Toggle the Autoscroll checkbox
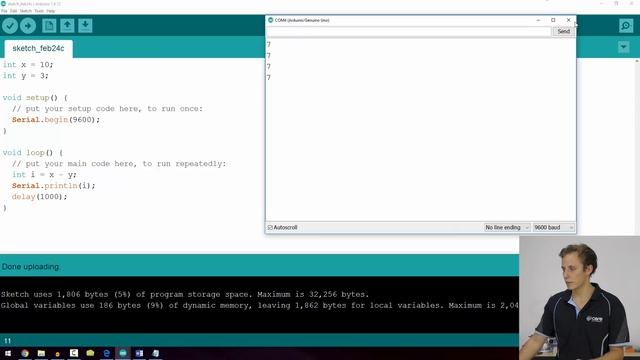This screenshot has height=360, width=640. [x=270, y=227]
